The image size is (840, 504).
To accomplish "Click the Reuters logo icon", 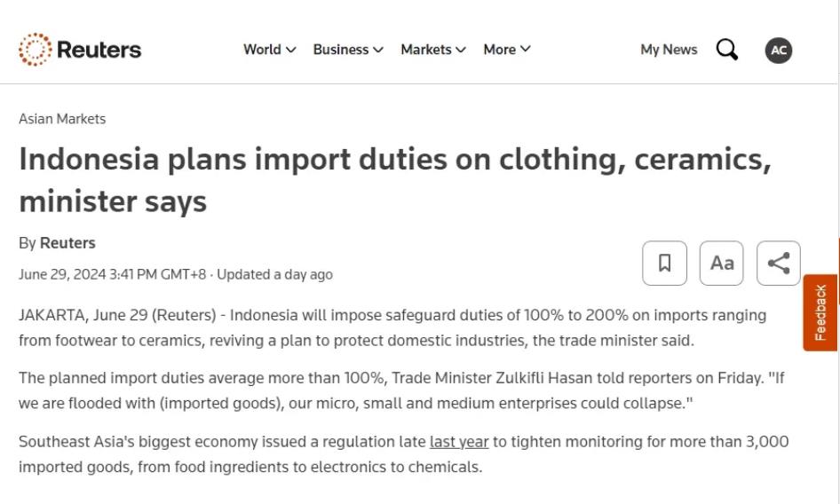I will click(x=36, y=50).
